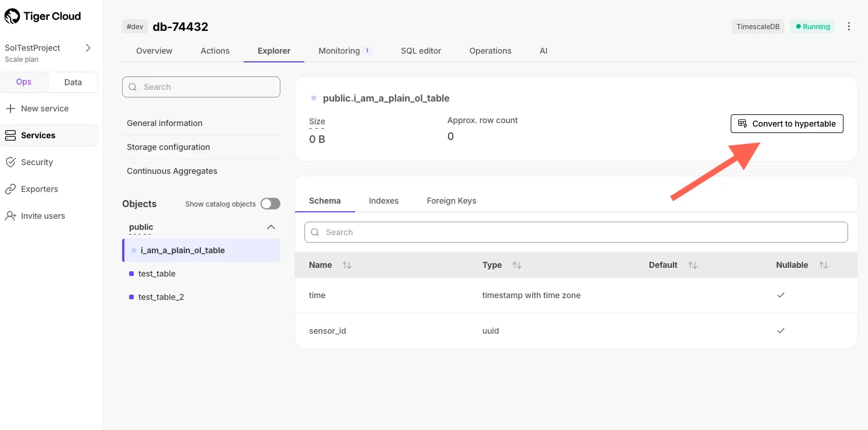Click the time column name cell
This screenshot has width=868, height=430.
tap(317, 295)
